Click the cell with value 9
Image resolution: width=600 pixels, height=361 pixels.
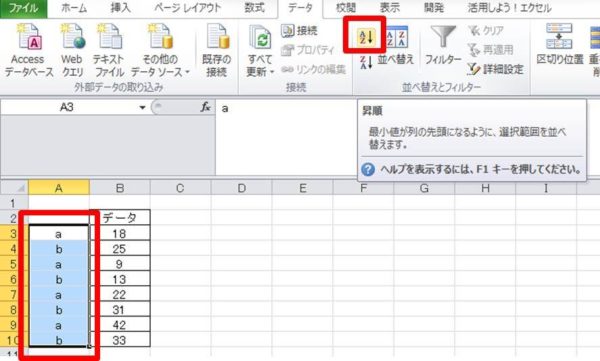pos(120,264)
